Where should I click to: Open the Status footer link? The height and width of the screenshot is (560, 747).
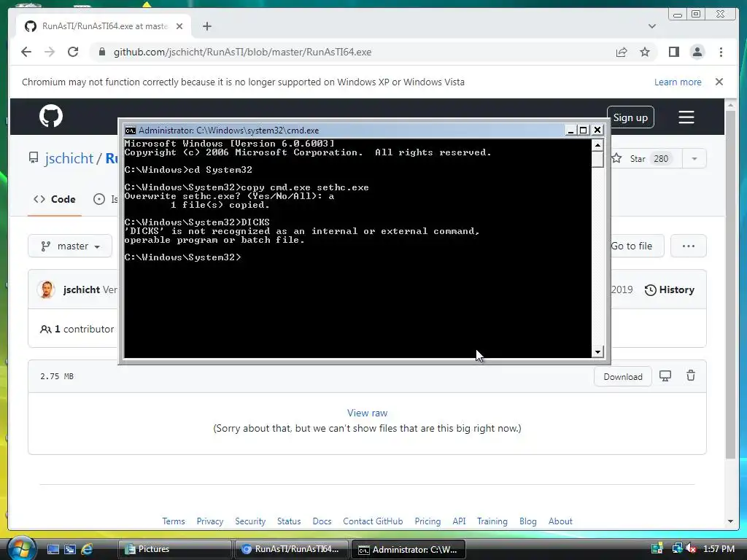[289, 521]
